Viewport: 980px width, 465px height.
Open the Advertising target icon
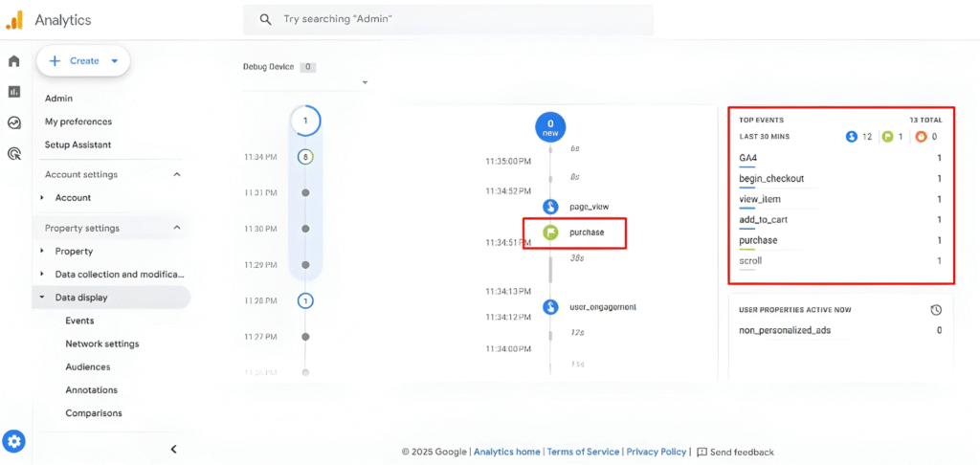(14, 153)
